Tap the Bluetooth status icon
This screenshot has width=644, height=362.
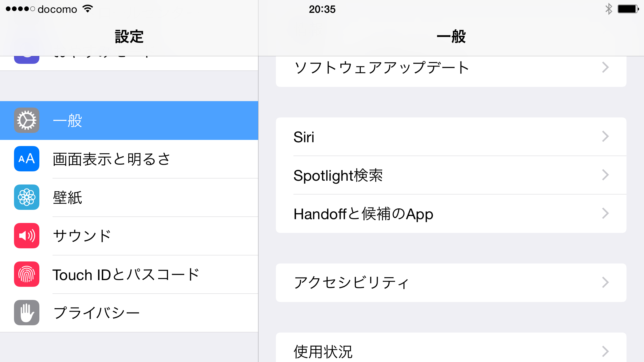608,9
